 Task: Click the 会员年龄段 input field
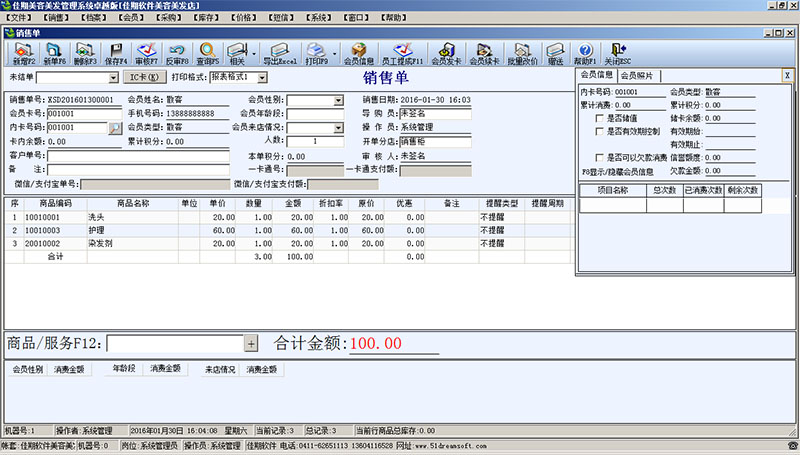point(315,114)
